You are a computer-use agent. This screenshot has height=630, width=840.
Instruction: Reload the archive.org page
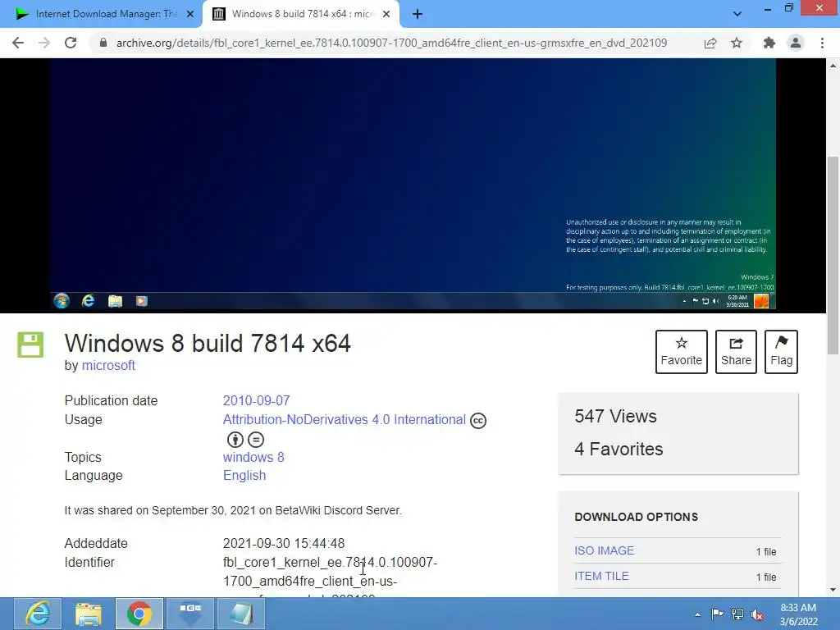(71, 43)
